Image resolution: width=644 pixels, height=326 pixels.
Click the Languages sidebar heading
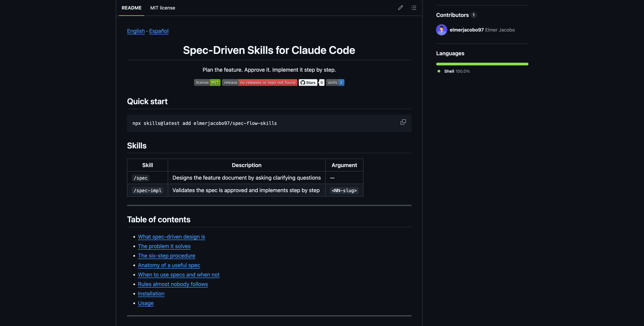pyautogui.click(x=450, y=53)
